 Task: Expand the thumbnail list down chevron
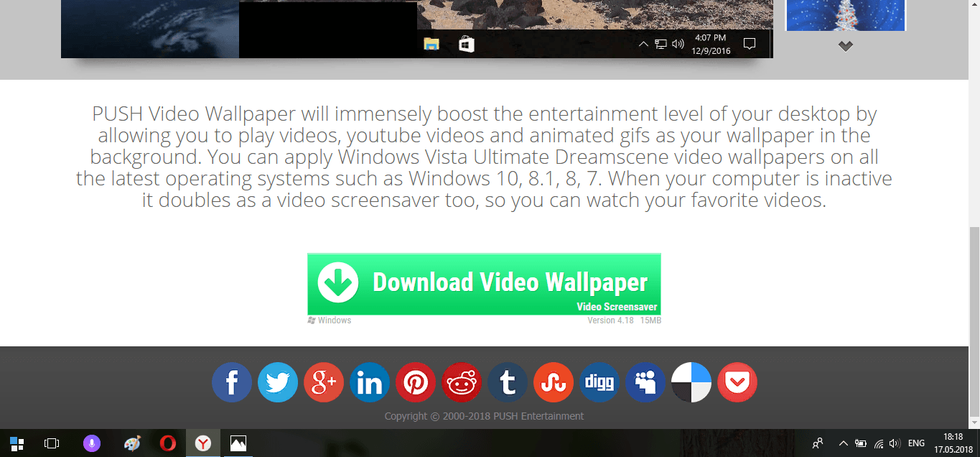[846, 46]
